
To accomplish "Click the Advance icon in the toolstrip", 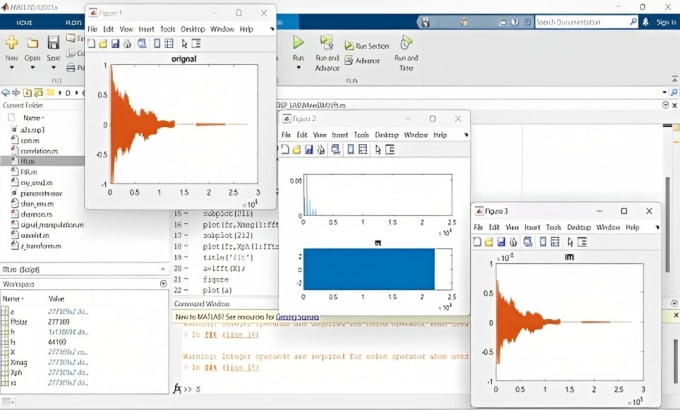I will 349,60.
